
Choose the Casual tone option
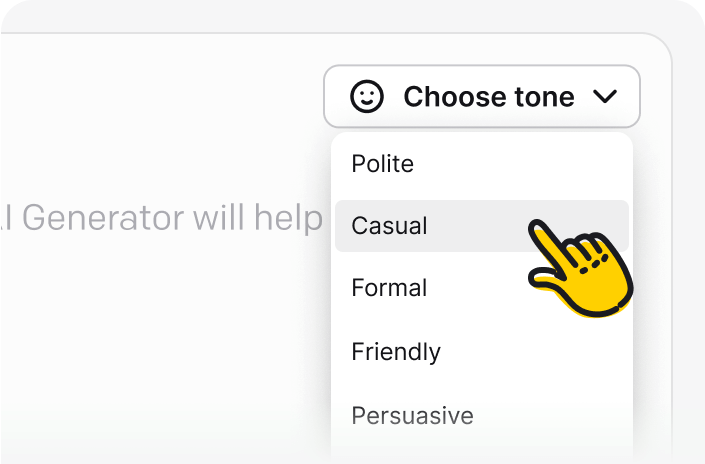point(390,226)
